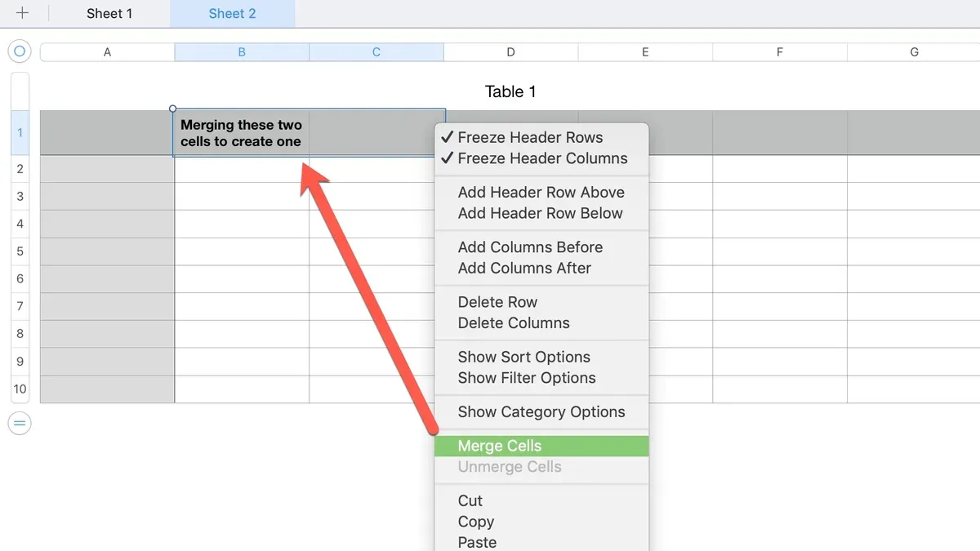Viewport: 980px width, 551px height.
Task: Choose Copy from context menu
Action: coord(542,522)
